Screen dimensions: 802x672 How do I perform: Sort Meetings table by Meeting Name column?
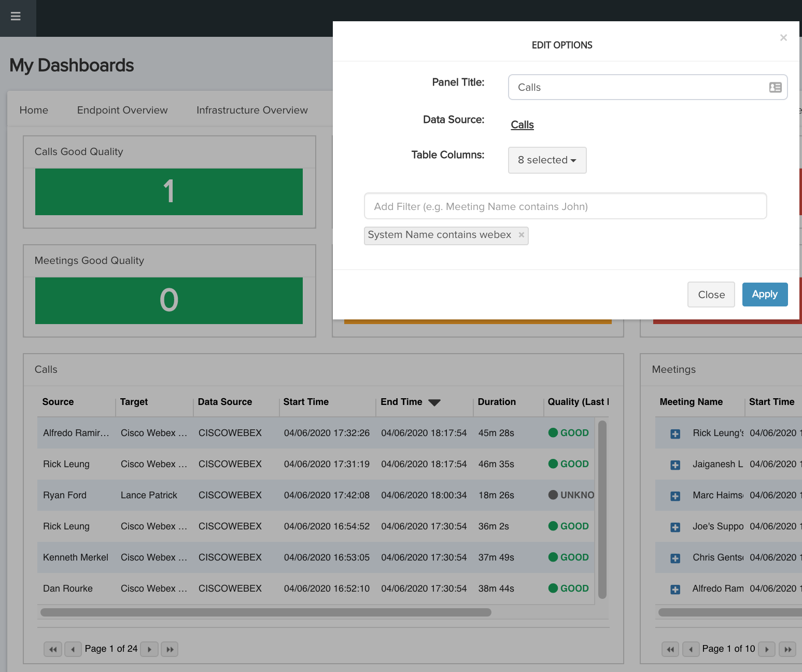point(691,402)
